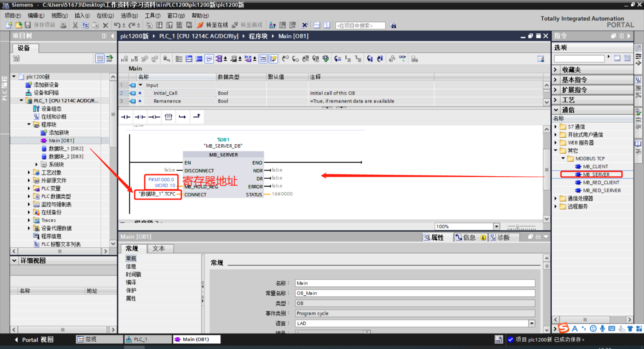Viewport: 644px width, 349px height.
Task: Split editor space vertically icon
Action: (327, 25)
